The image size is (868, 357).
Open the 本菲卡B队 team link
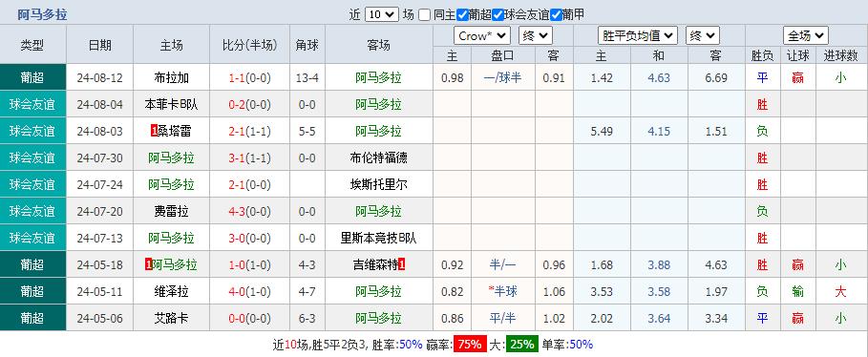172,105
